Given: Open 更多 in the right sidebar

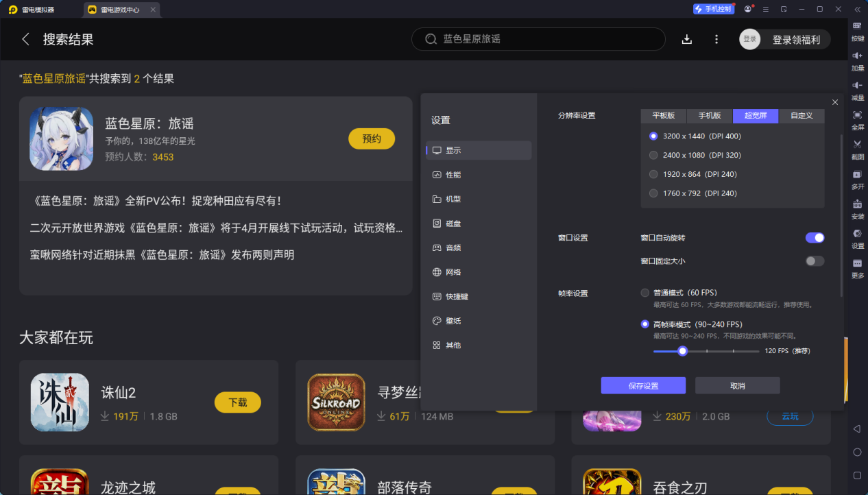Looking at the screenshot, I should tap(857, 268).
